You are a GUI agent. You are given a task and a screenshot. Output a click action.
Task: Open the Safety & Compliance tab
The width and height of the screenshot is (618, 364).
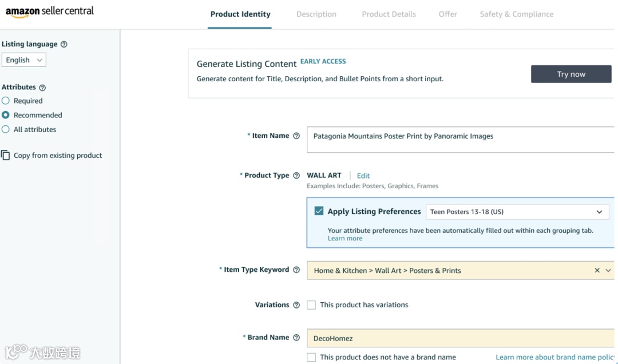pyautogui.click(x=516, y=14)
